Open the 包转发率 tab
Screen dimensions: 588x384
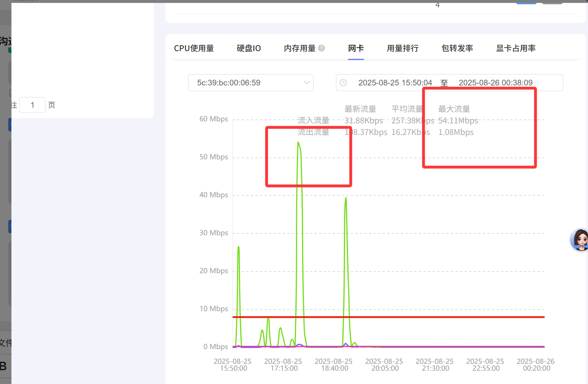pyautogui.click(x=457, y=48)
